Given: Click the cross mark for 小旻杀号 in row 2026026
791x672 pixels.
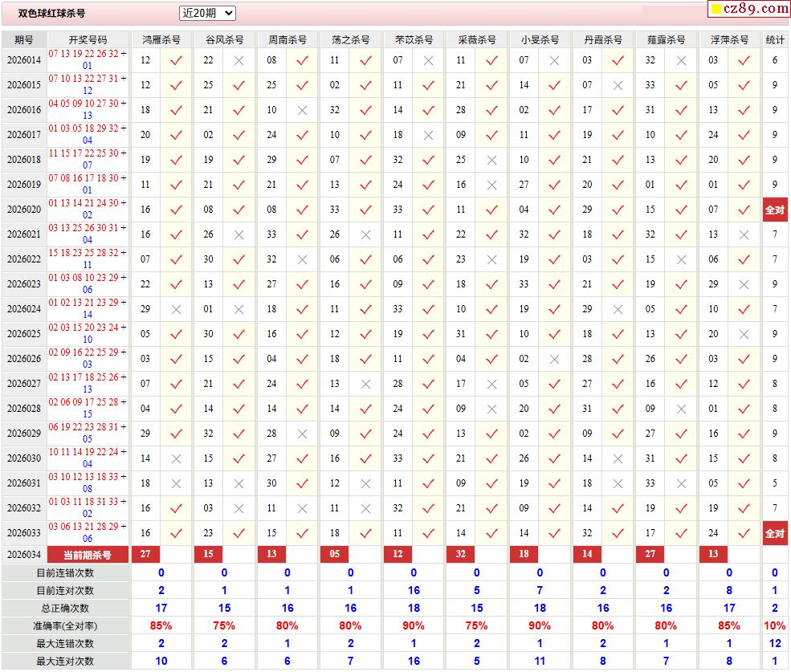Looking at the screenshot, I should click(x=554, y=359).
